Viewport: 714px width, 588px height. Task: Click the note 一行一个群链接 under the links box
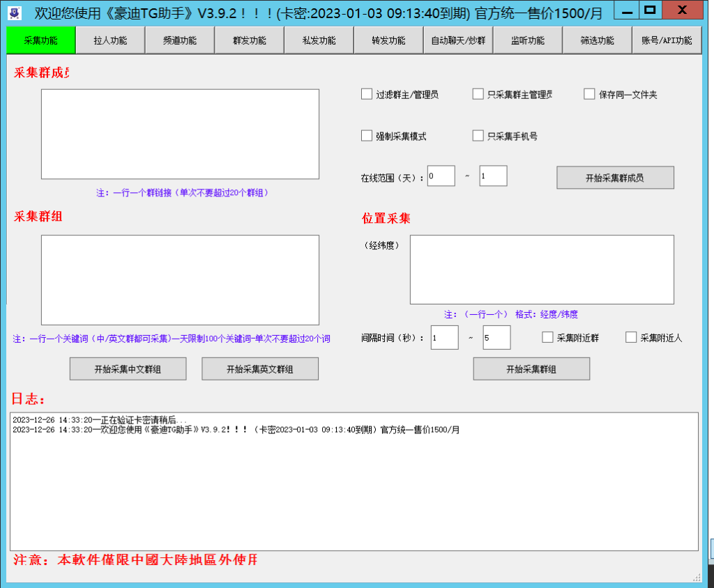[183, 193]
